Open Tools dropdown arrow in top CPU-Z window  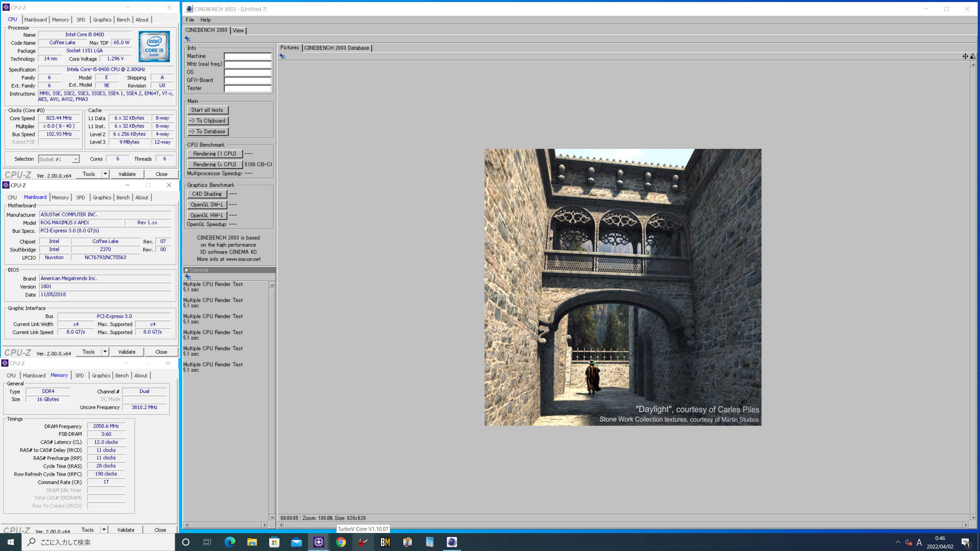(x=105, y=174)
